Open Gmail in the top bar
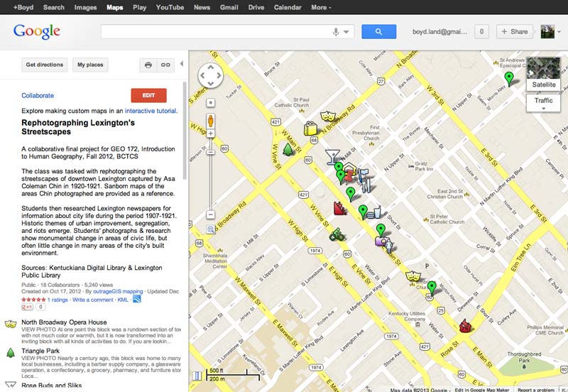Screen dimensions: 568x392 [229, 7]
